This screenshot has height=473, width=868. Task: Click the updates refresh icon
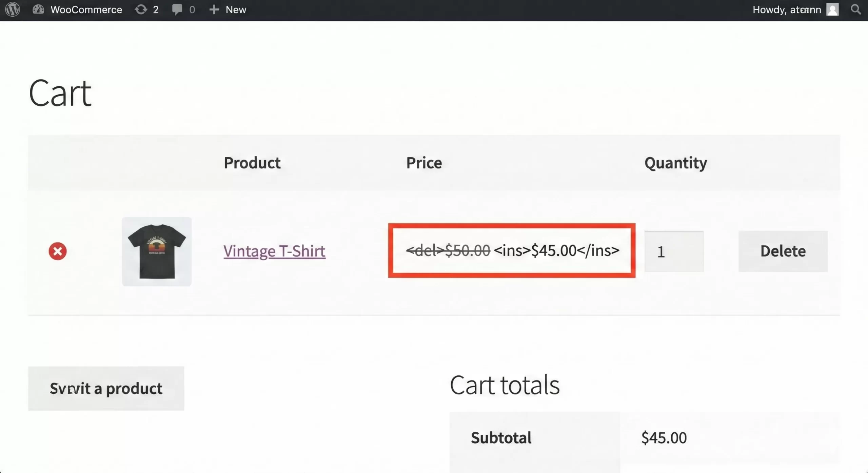click(141, 9)
